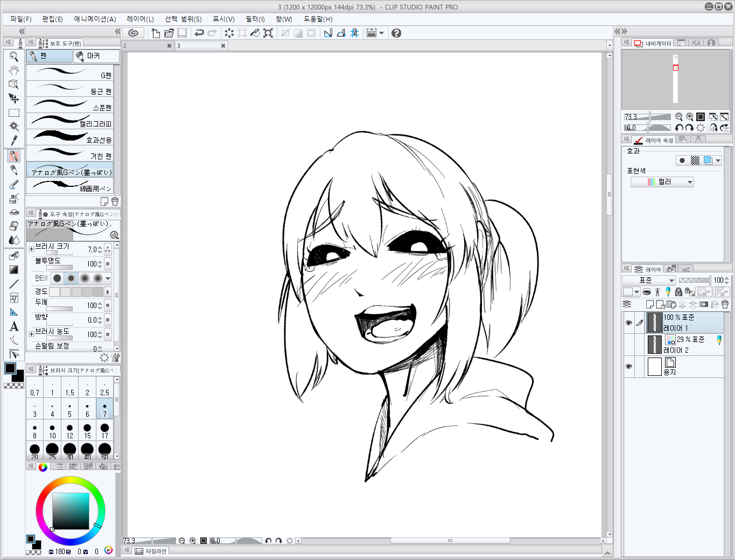735x560 pixels.
Task: Expand the 브러시 크기 plus expander
Action: pos(31,249)
